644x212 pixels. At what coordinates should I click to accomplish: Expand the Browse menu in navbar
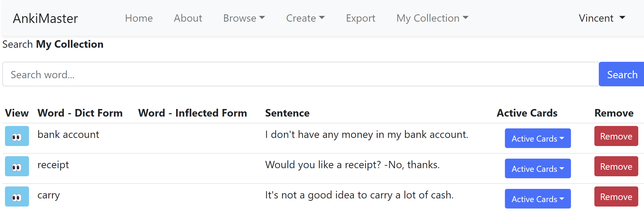tap(244, 18)
